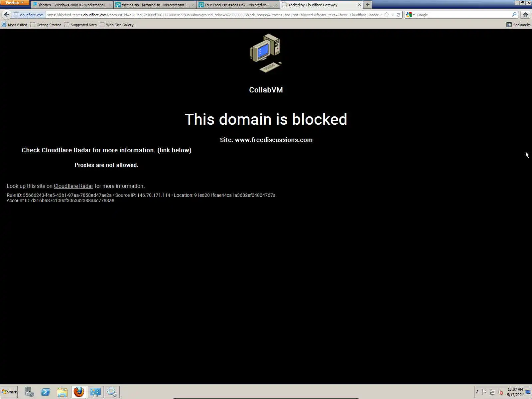Screen dimensions: 532x399
Task: Click the Firefox taskbar icon
Action: pos(79,392)
